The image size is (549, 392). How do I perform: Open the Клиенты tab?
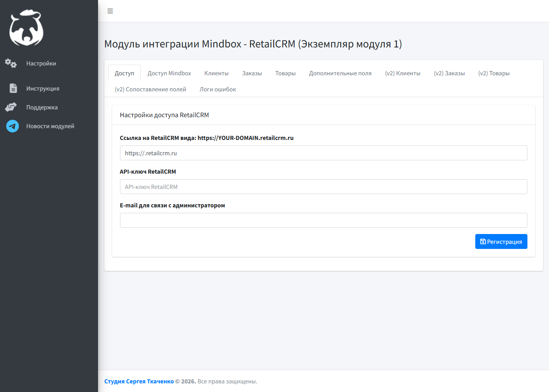click(216, 73)
